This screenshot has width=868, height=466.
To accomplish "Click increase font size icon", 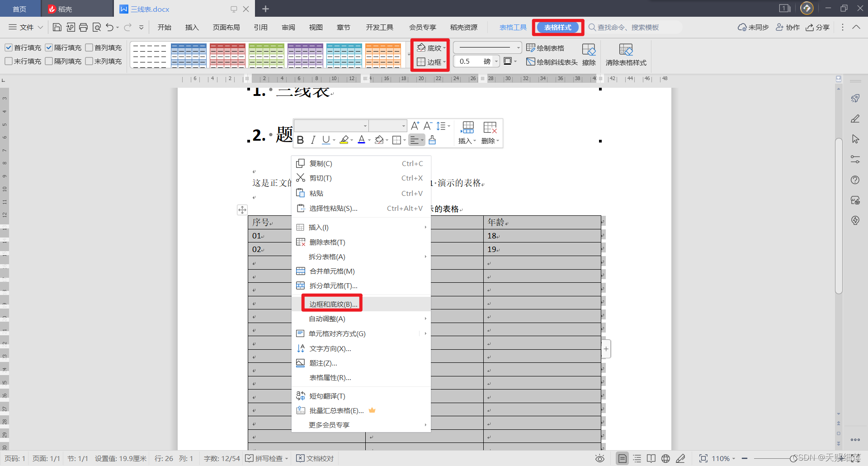I will (415, 126).
